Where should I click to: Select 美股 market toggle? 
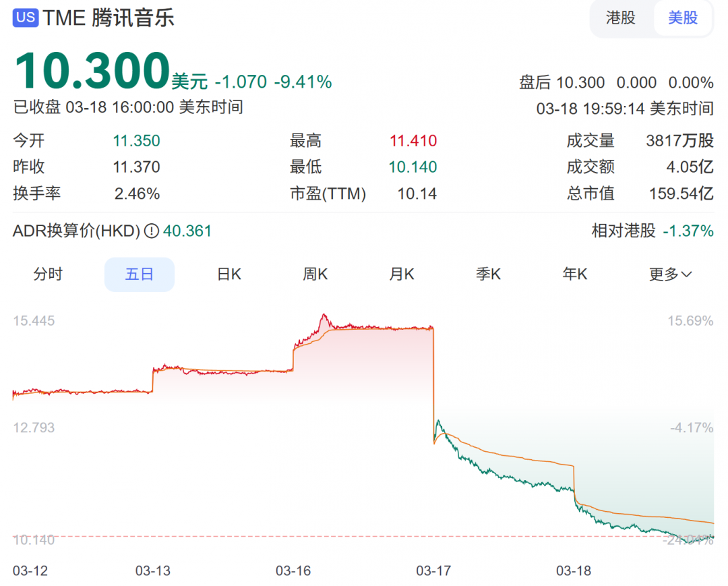[683, 18]
